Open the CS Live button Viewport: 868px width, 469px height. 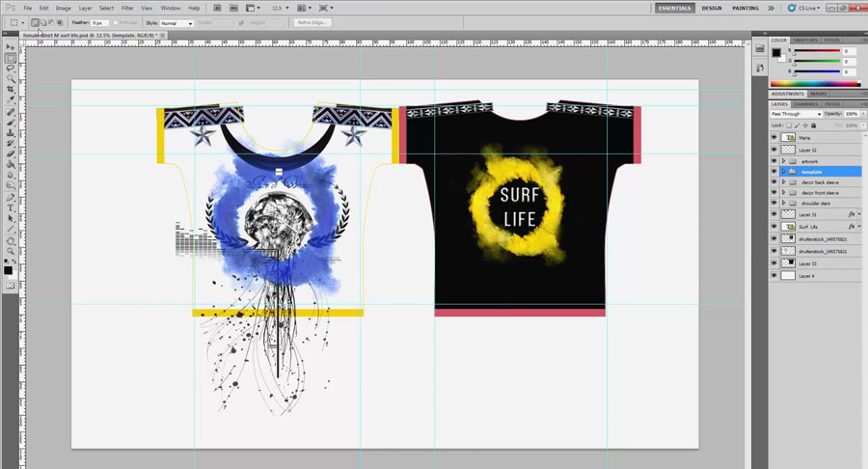(x=804, y=9)
